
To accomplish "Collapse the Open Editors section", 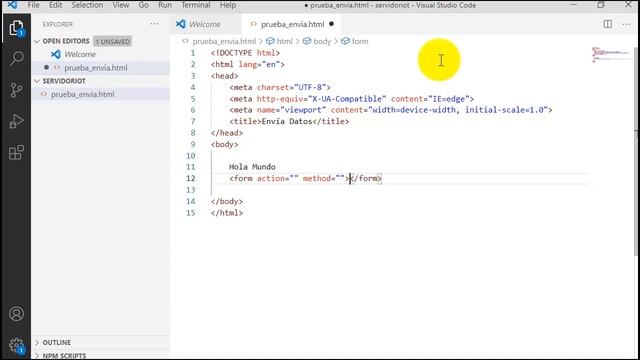I will (37, 41).
